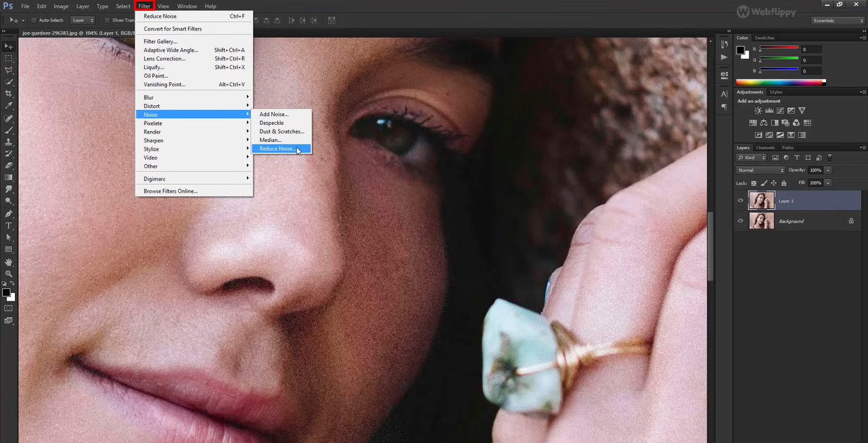Open the Kind filter dropdown
This screenshot has height=443, width=868.
coord(751,157)
